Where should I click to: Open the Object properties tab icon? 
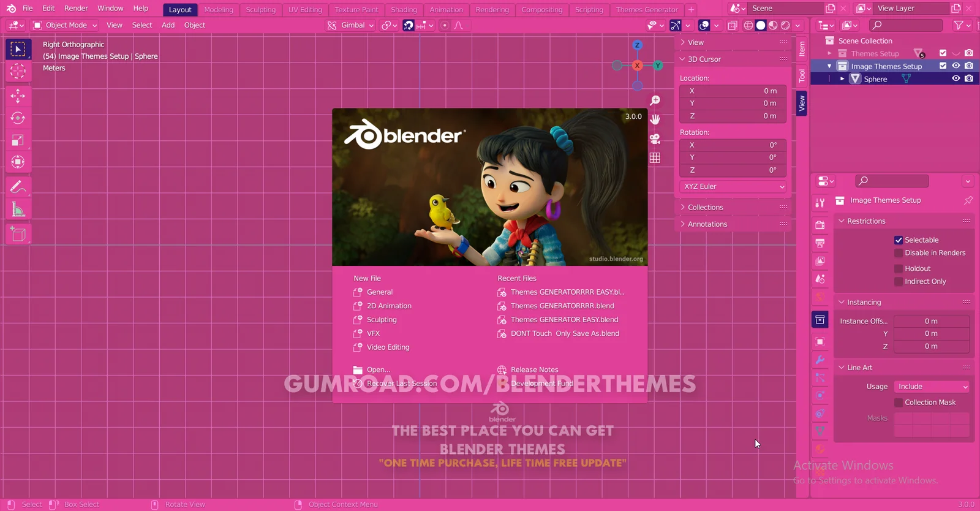point(820,342)
